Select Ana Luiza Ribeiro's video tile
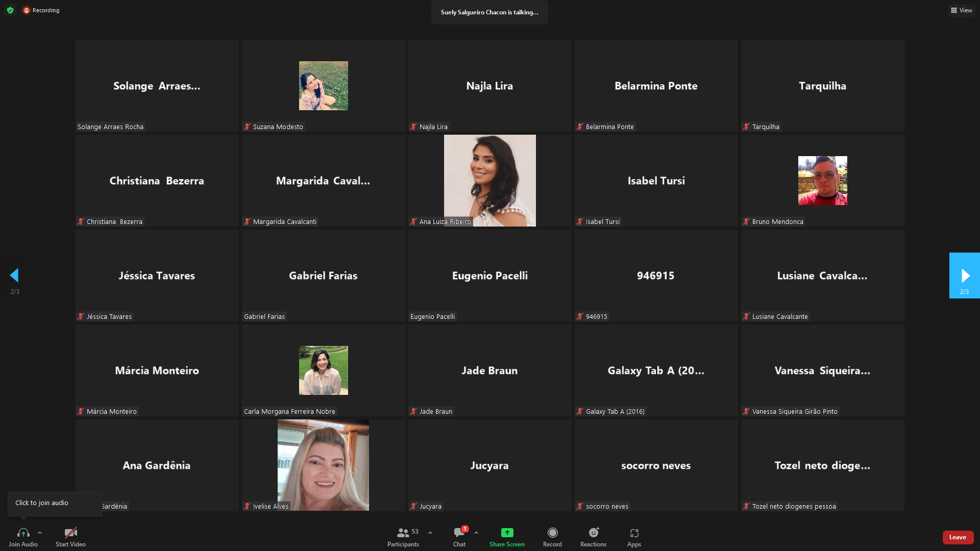This screenshot has height=551, width=980. [489, 181]
